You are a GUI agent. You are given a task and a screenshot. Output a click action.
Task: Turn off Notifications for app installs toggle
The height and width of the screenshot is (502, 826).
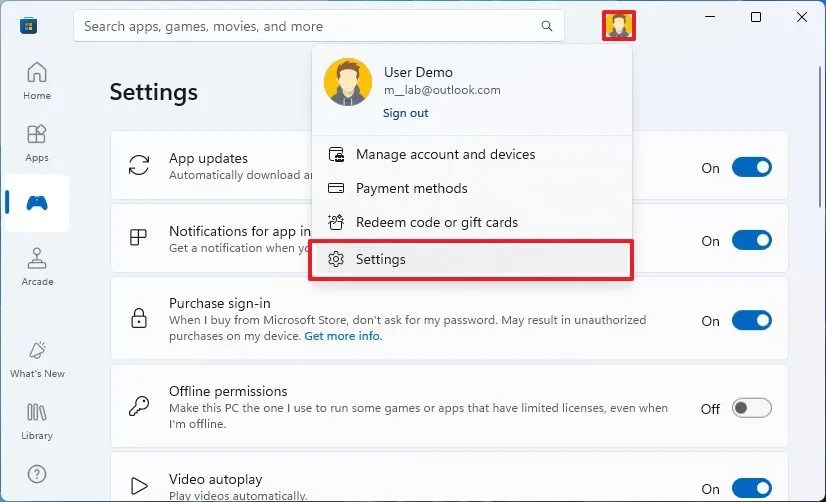pos(752,241)
